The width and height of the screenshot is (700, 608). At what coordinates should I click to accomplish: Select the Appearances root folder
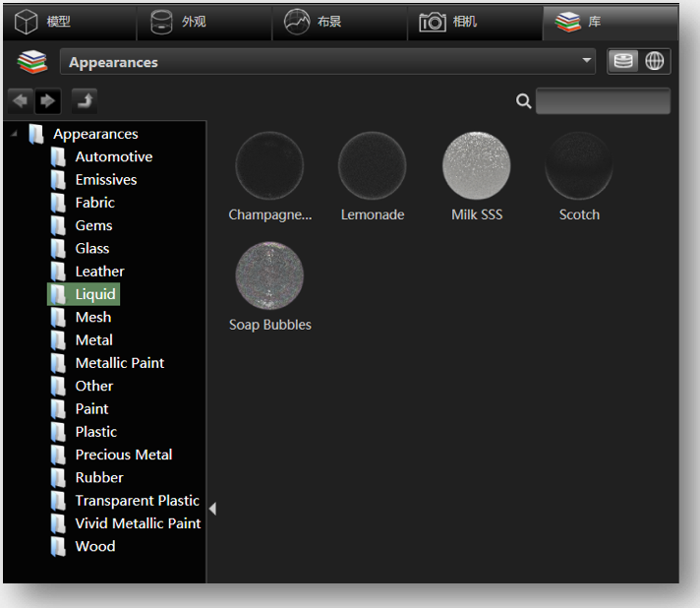95,134
